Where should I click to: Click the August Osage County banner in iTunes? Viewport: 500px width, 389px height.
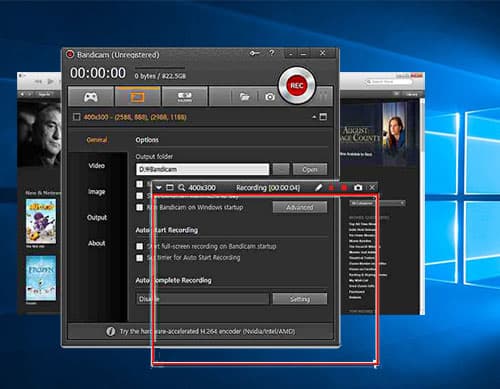tap(378, 134)
